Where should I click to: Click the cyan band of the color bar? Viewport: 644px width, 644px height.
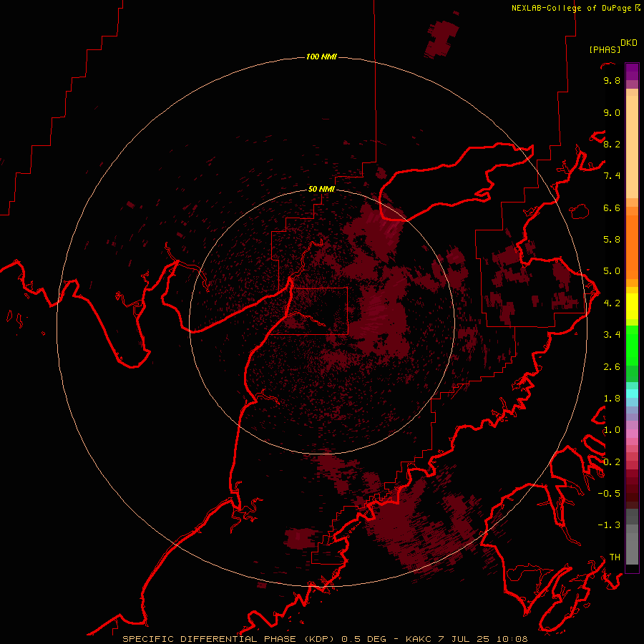(x=632, y=394)
